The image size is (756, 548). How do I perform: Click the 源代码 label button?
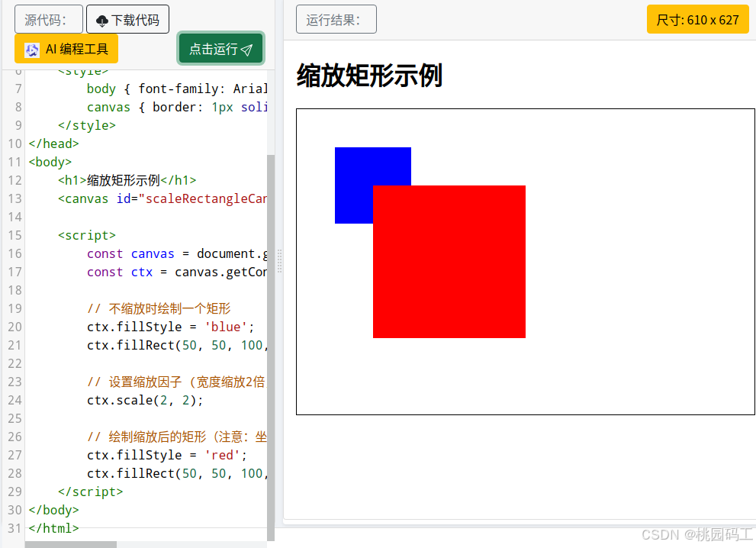(x=48, y=19)
